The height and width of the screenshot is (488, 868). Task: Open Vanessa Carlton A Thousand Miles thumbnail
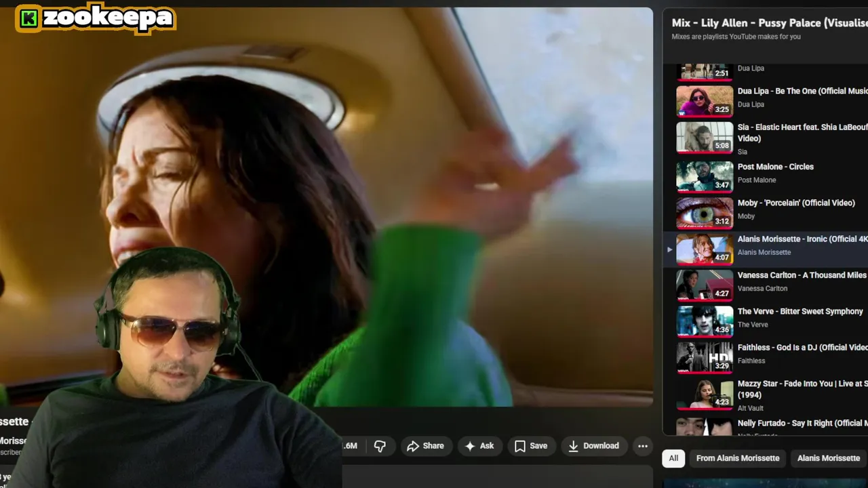(x=705, y=285)
